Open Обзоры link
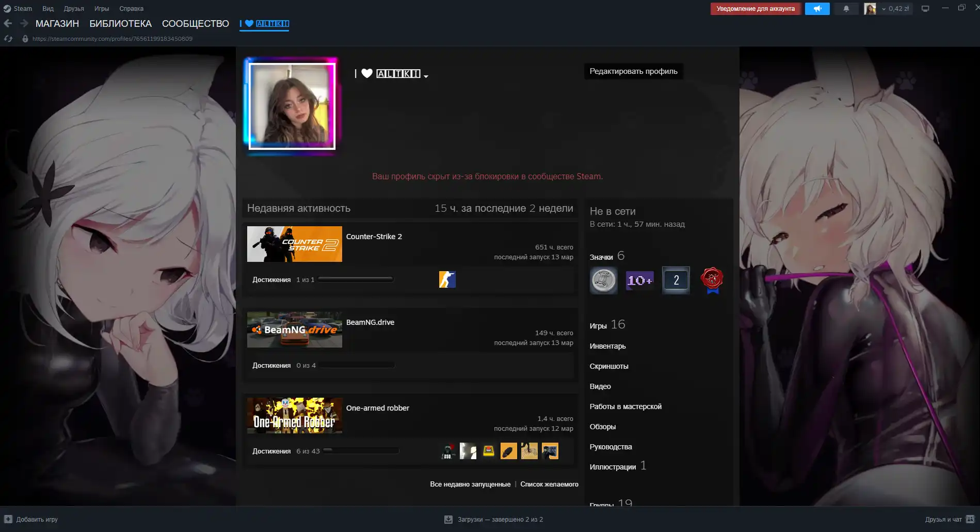 coord(603,427)
